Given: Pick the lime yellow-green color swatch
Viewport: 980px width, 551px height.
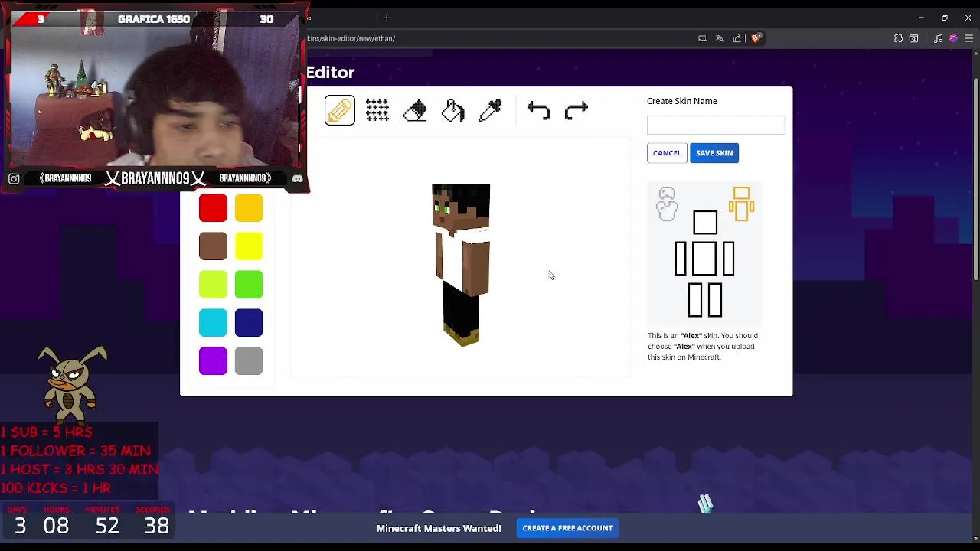Looking at the screenshot, I should tap(213, 285).
